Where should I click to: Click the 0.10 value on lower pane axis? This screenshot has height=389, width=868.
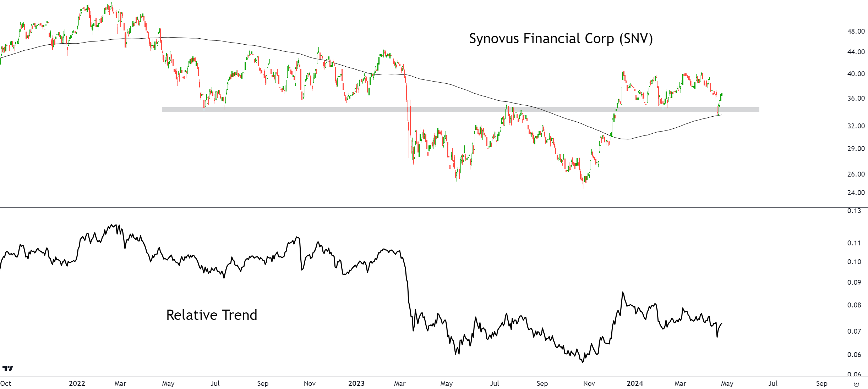click(x=854, y=262)
